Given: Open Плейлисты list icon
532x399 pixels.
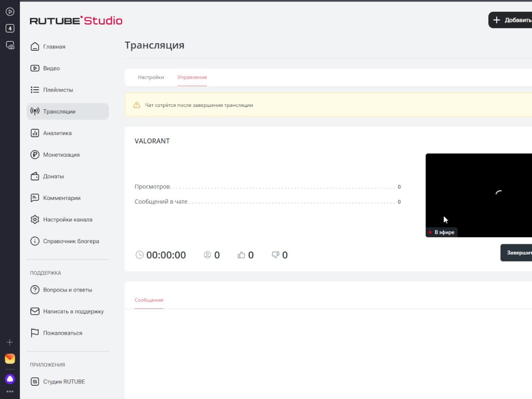Looking at the screenshot, I should pyautogui.click(x=35, y=90).
